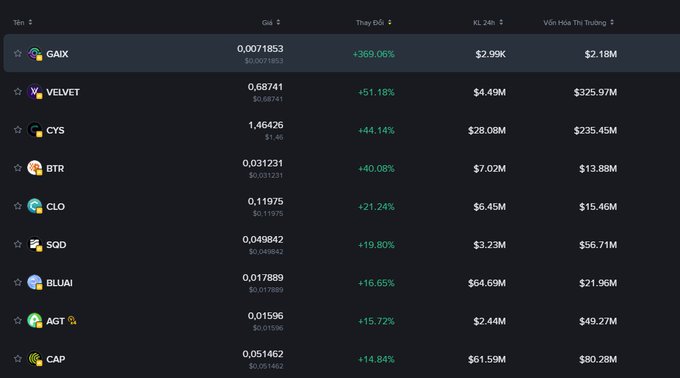
Task: Select CLO price 0,11975
Action: [265, 202]
